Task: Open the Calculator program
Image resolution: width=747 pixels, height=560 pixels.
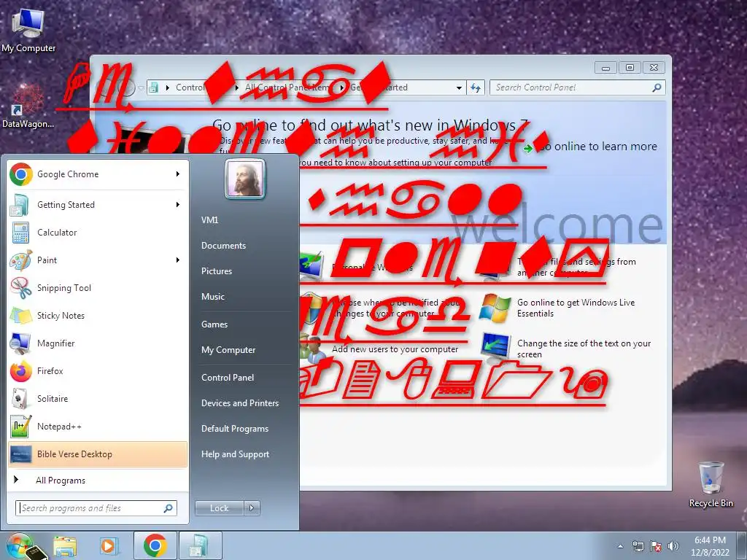Action: pos(98,233)
